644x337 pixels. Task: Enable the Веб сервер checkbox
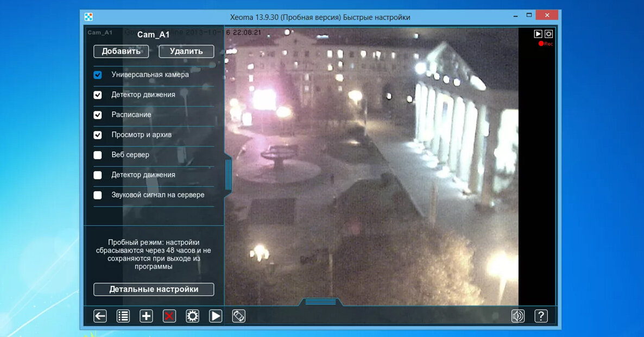(x=97, y=155)
